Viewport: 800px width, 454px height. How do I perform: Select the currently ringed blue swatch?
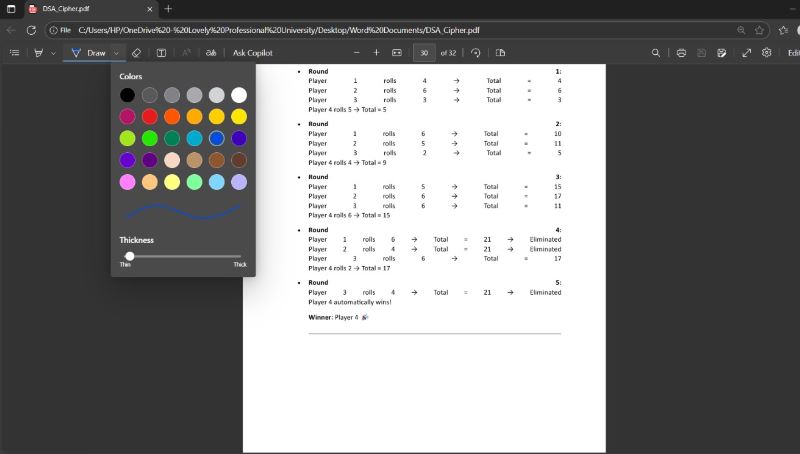click(x=216, y=138)
